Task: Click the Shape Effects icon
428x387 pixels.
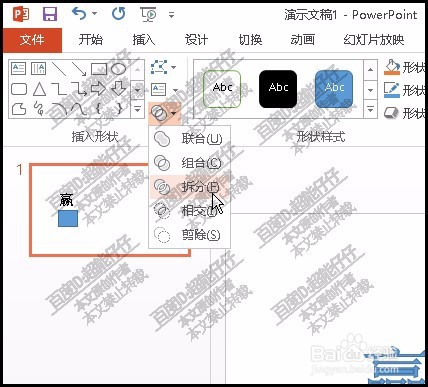Action: [x=391, y=113]
